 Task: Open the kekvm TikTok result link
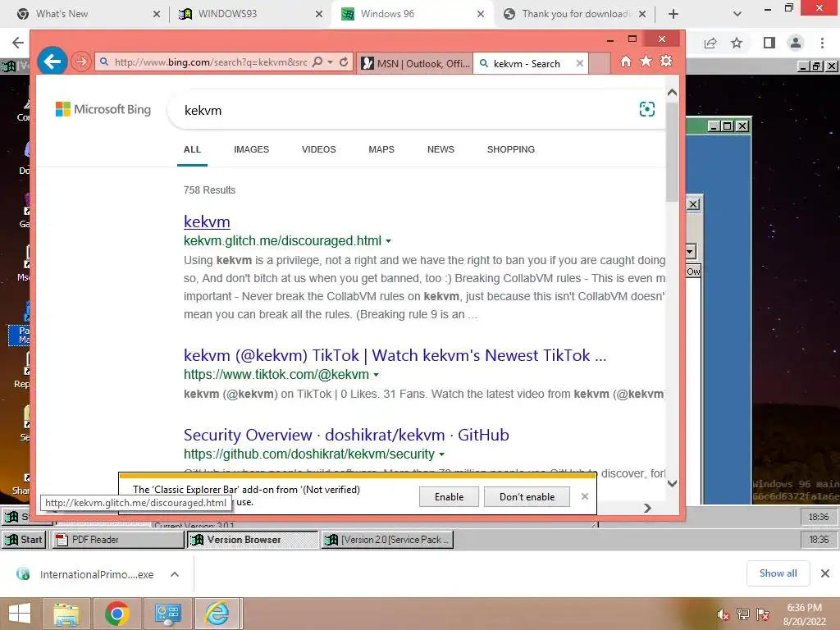click(x=395, y=356)
